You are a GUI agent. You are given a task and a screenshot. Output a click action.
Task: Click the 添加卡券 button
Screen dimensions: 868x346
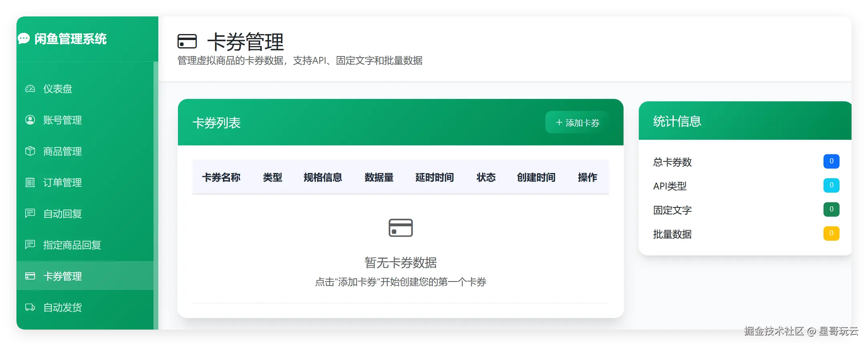pyautogui.click(x=577, y=123)
